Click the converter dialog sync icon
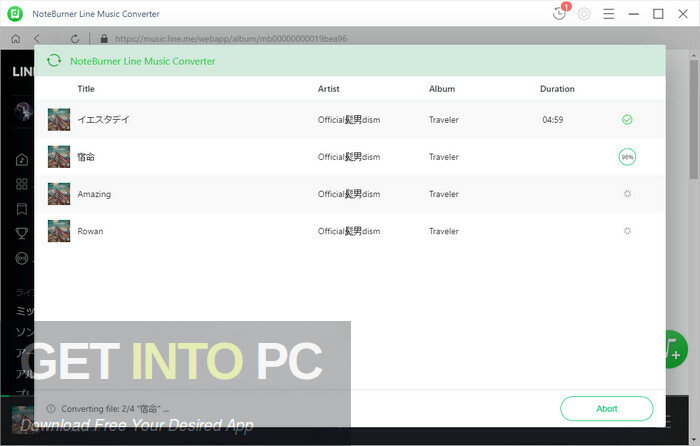This screenshot has width=700, height=446. [54, 60]
